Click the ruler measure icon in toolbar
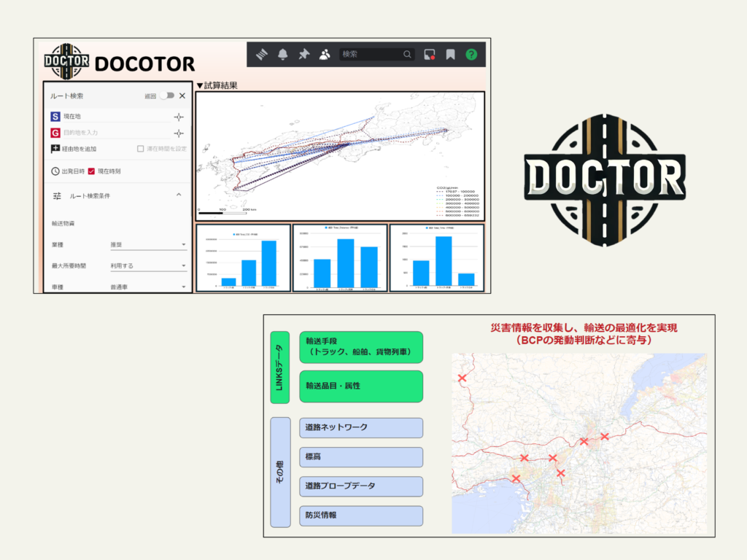This screenshot has width=747, height=560. (262, 55)
